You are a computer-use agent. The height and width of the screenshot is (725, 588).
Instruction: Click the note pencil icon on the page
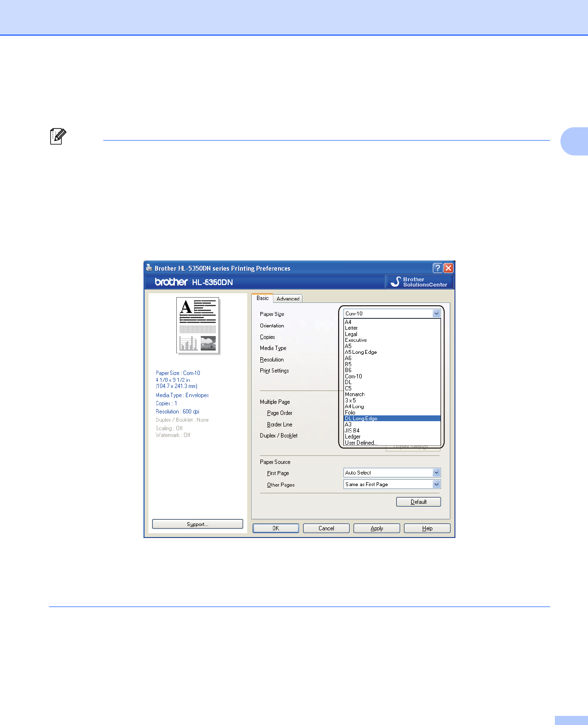(58, 137)
